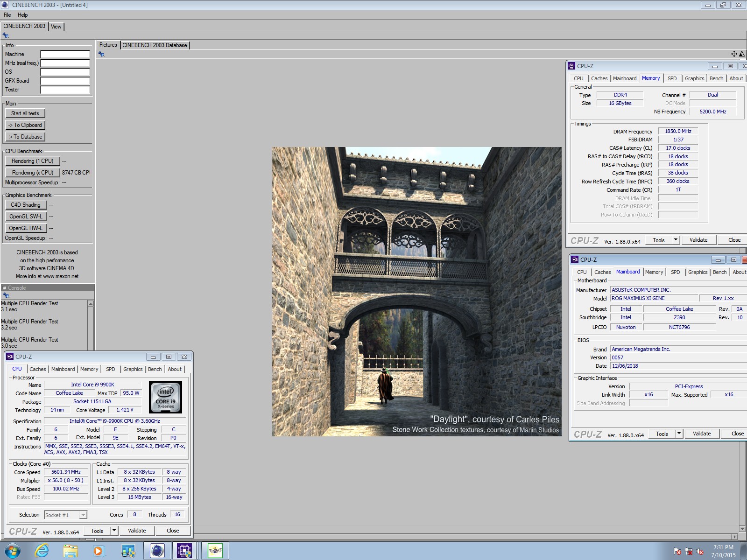Click Validate in CPU-Z Memory window
Viewport: 747px width, 560px height.
coord(698,240)
